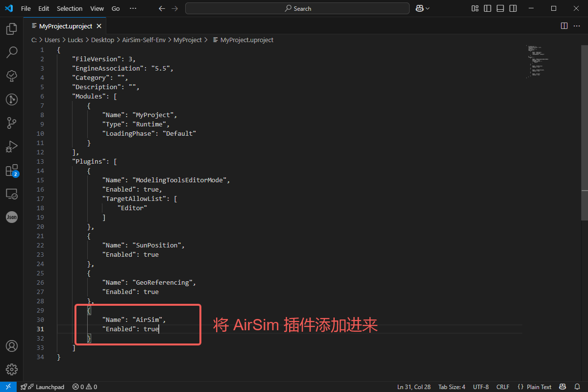
Task: Open the Extensions view with badge
Action: click(x=12, y=171)
